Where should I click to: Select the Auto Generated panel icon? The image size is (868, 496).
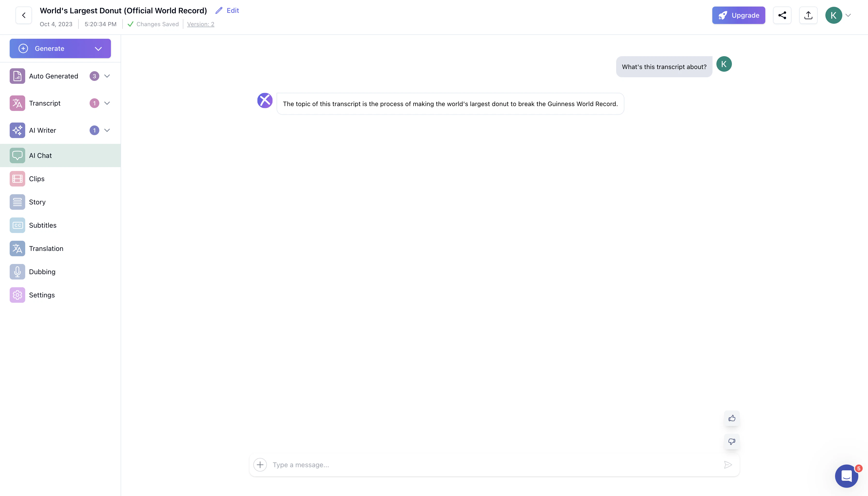17,76
